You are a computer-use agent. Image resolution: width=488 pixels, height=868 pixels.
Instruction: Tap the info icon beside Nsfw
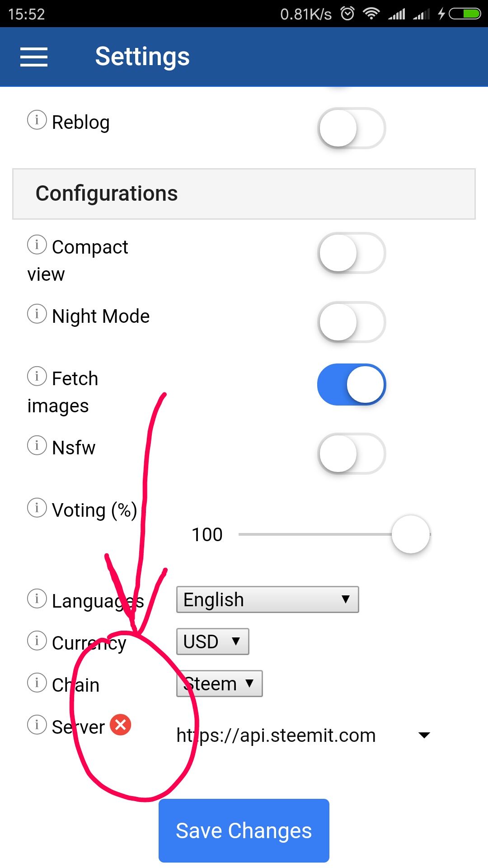tap(37, 445)
